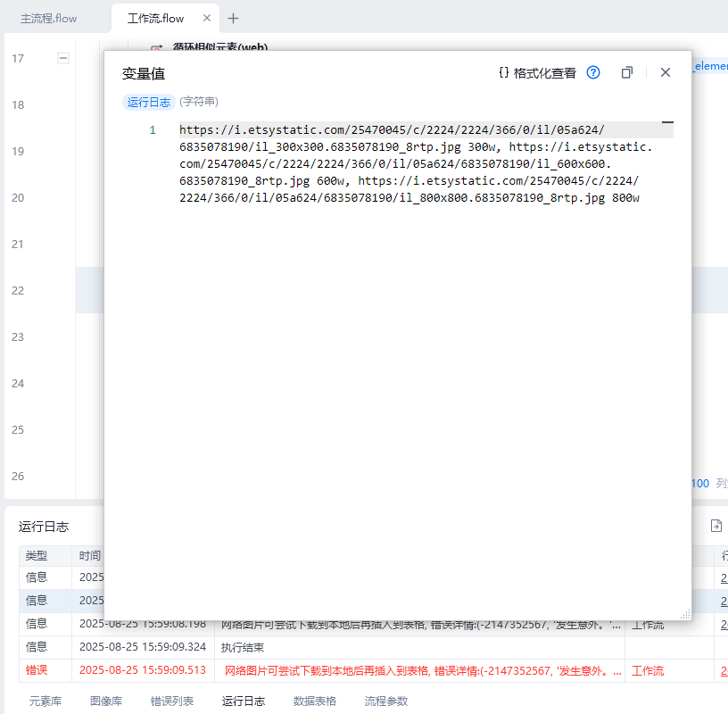The image size is (728, 714).
Task: Open the help question mark icon
Action: point(593,72)
